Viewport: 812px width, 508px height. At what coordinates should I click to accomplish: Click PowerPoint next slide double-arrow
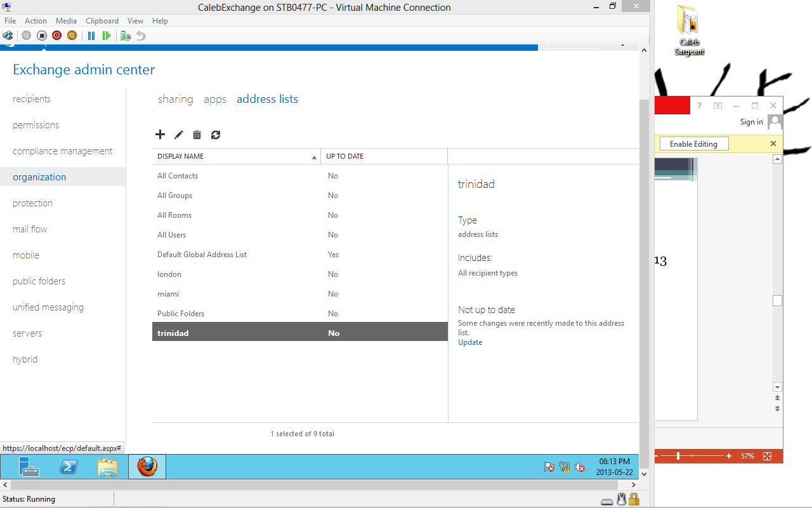tap(777, 408)
